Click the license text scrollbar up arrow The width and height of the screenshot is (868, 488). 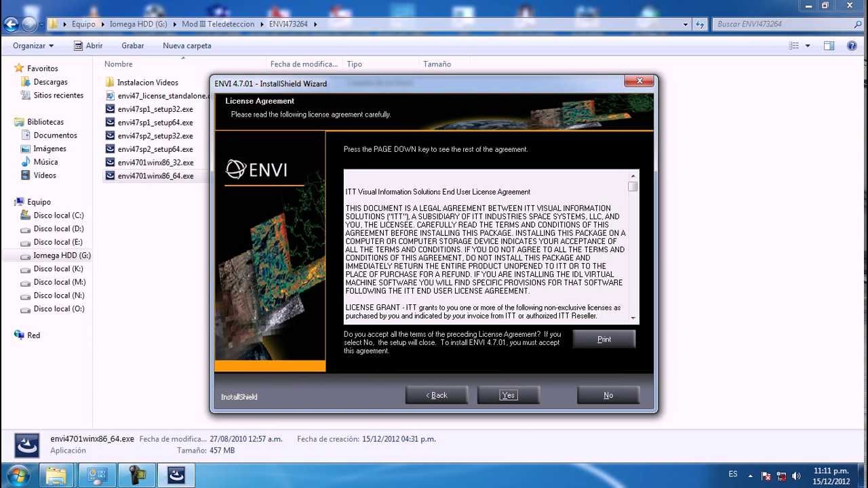(633, 176)
